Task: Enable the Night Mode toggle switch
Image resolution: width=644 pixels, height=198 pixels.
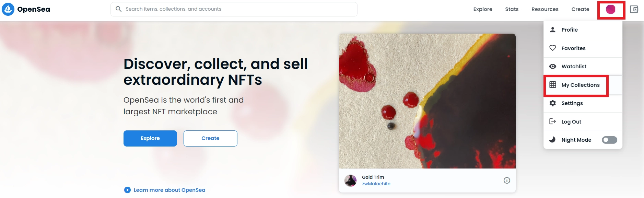Action: [x=609, y=140]
